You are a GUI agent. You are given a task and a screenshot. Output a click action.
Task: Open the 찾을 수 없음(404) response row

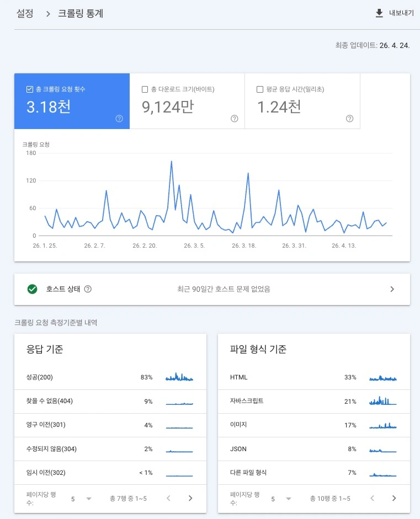[x=110, y=401]
